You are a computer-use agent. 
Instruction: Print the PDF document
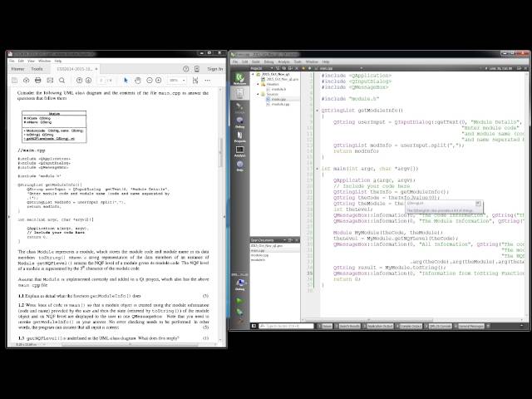click(x=38, y=81)
